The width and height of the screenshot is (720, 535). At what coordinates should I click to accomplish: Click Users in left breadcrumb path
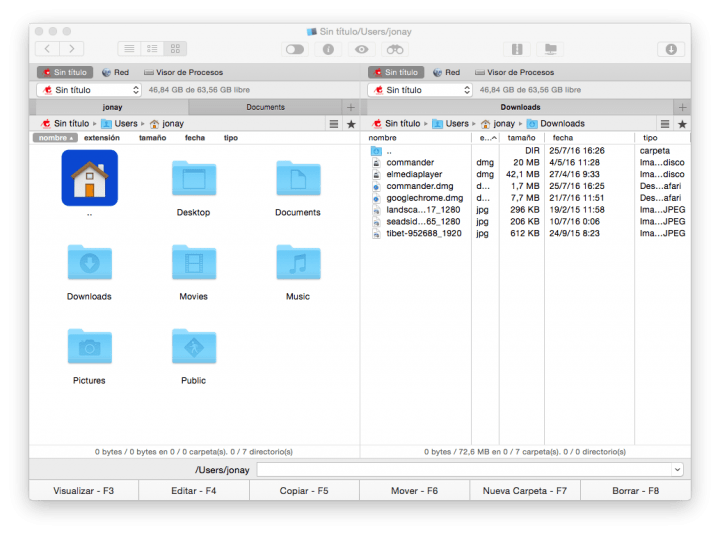pos(119,124)
